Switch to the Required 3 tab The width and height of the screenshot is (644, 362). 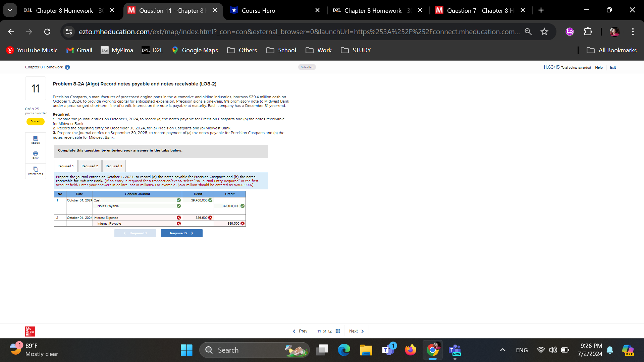click(114, 166)
